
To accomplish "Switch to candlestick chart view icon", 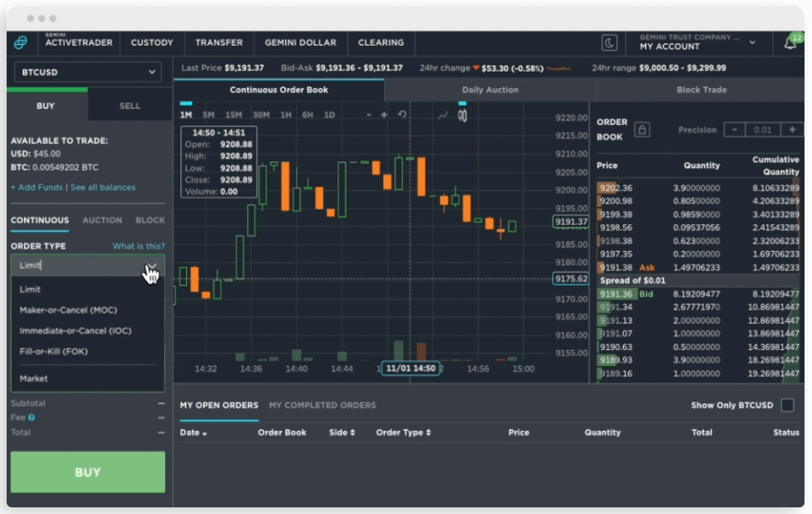I will click(x=462, y=116).
